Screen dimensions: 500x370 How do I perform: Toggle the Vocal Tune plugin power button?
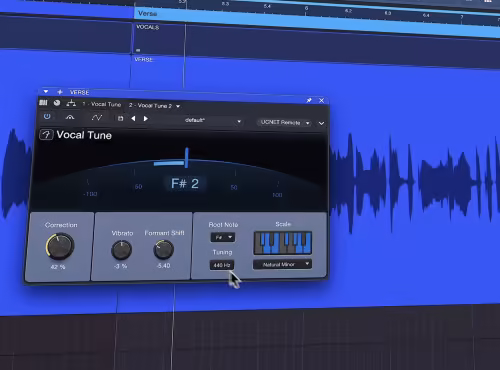tap(47, 116)
